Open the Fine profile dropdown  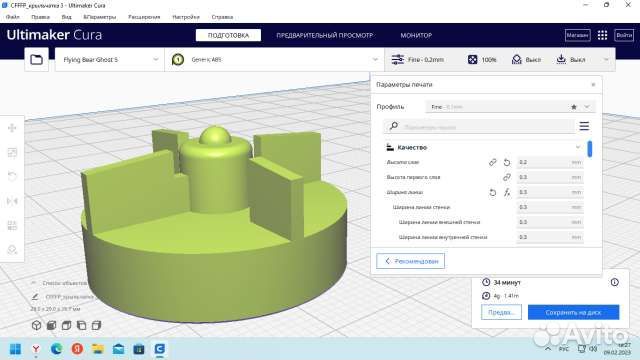[x=510, y=107]
